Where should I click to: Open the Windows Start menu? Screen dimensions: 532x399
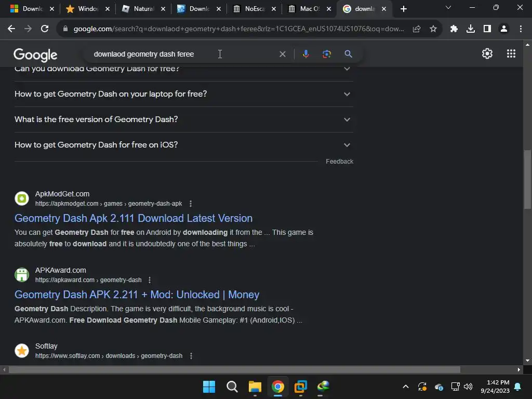209,387
